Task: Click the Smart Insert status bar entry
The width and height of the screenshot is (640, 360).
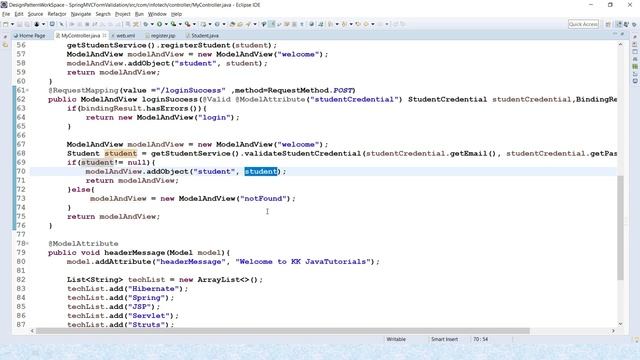Action: coord(444,339)
